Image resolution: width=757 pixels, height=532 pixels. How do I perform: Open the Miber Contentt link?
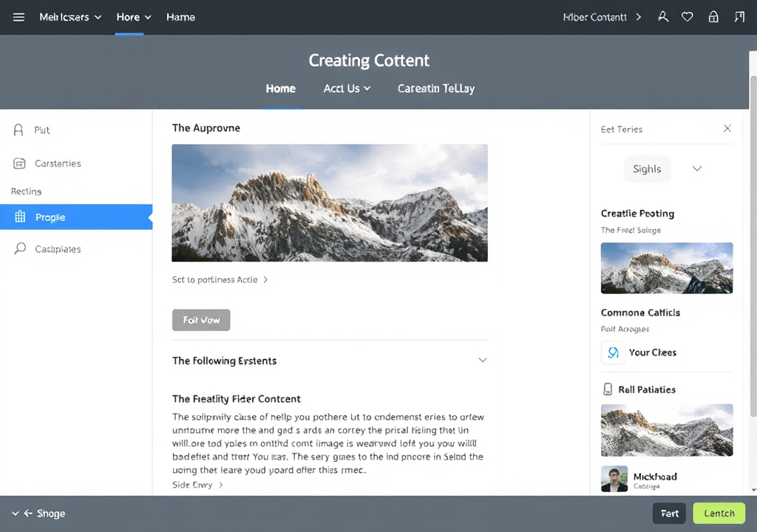pos(595,18)
